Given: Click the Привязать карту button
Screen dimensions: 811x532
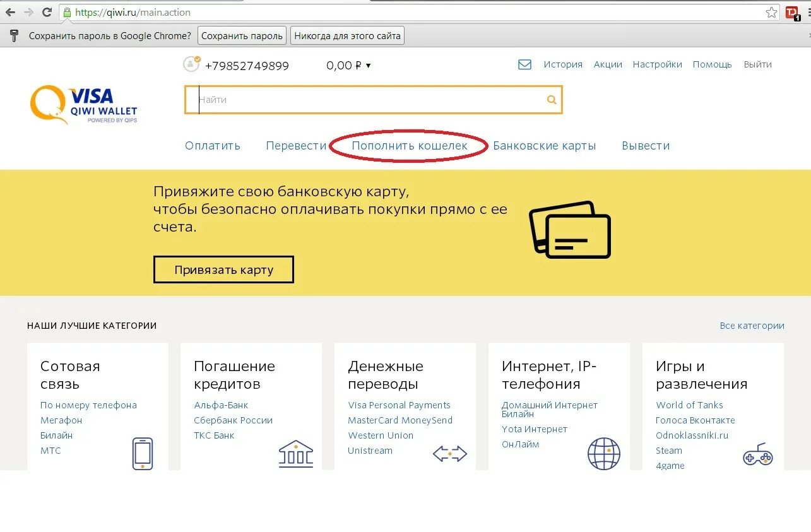Looking at the screenshot, I should [x=223, y=270].
